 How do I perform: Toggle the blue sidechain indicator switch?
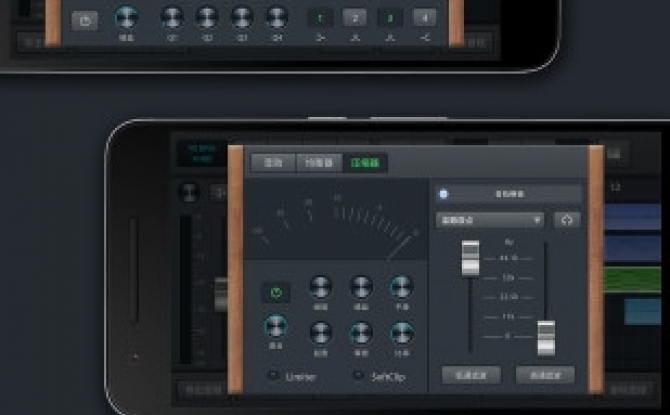point(444,194)
